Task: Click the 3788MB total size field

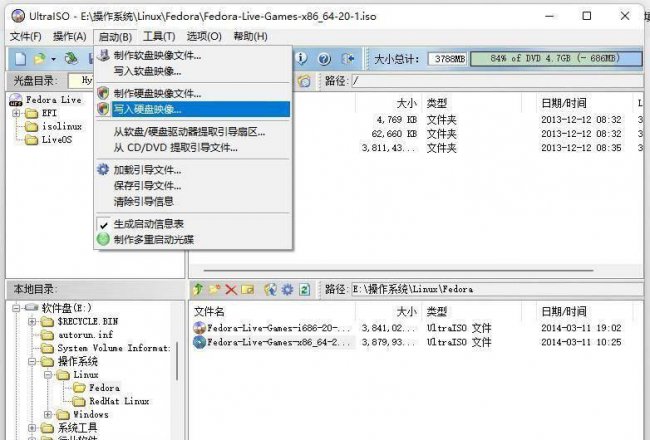Action: (447, 59)
